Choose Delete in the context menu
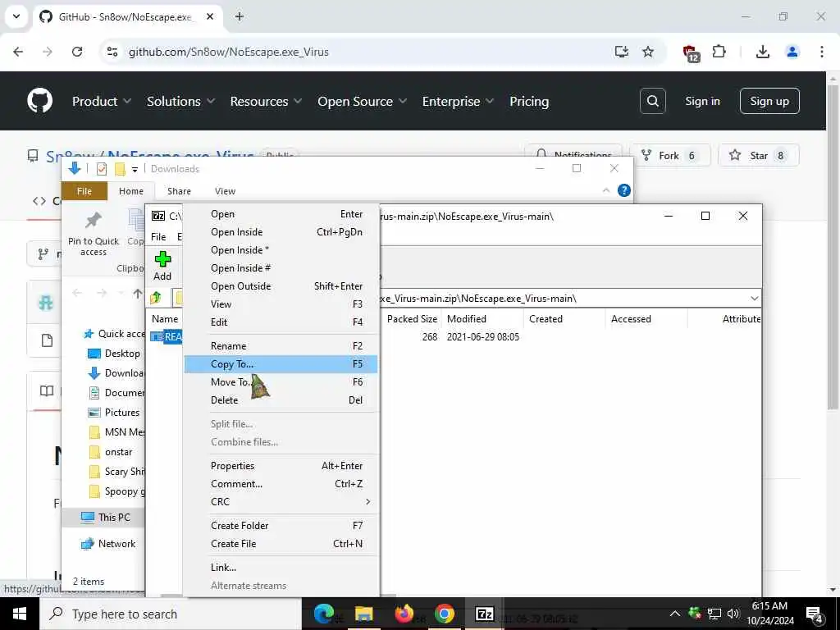 click(x=281, y=400)
